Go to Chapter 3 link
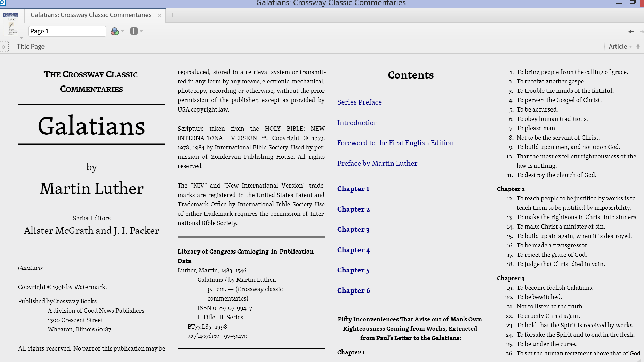Screen dimensions: 644x362 pos(353,229)
